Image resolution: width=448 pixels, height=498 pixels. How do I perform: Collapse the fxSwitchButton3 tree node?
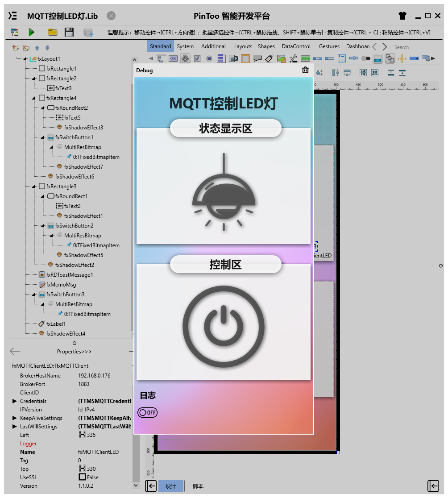[x=33, y=295]
